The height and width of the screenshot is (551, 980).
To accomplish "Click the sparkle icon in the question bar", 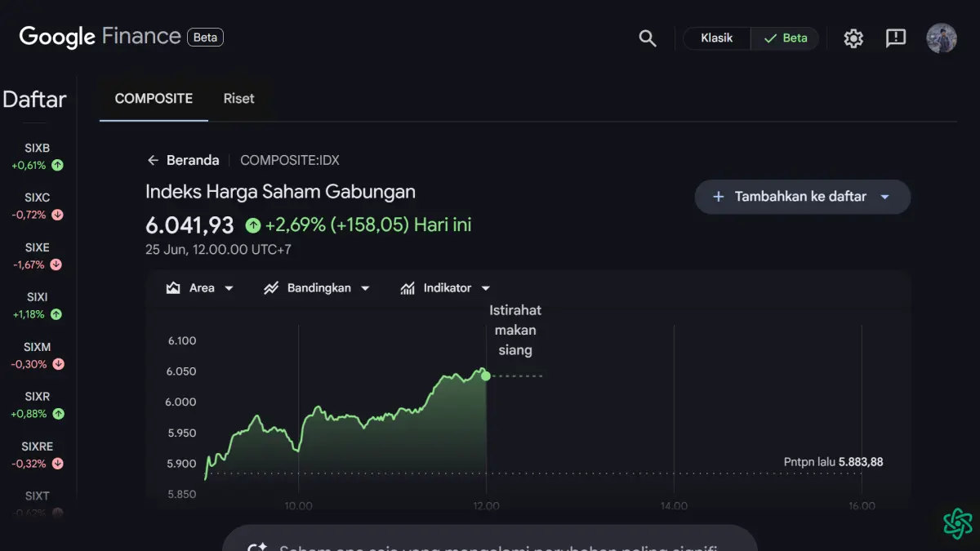I will (258, 549).
